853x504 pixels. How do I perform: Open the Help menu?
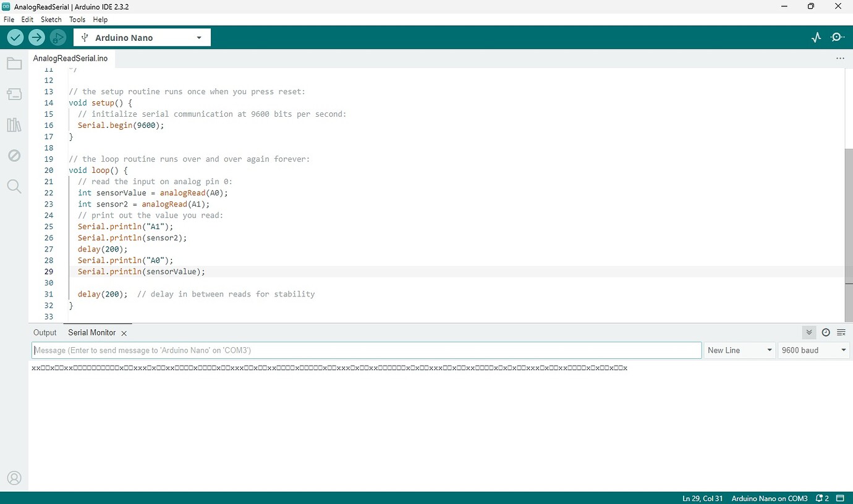100,20
